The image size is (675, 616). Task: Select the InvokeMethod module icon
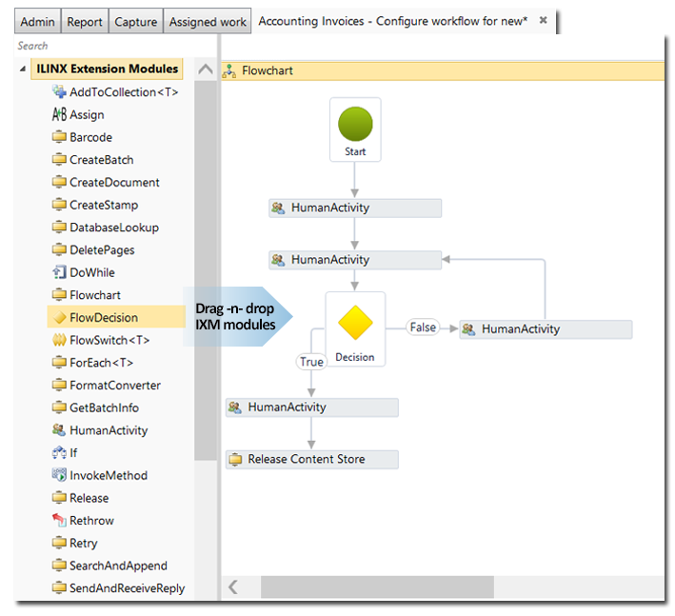click(59, 475)
